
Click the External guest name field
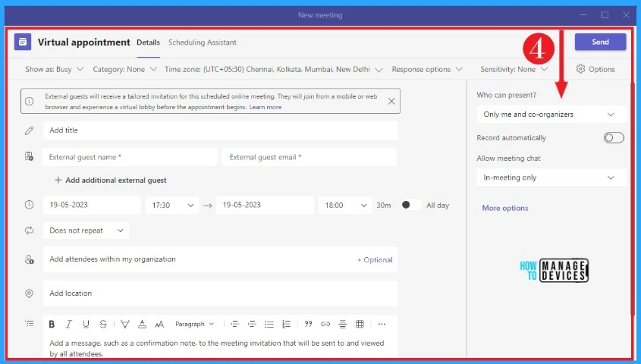click(130, 157)
